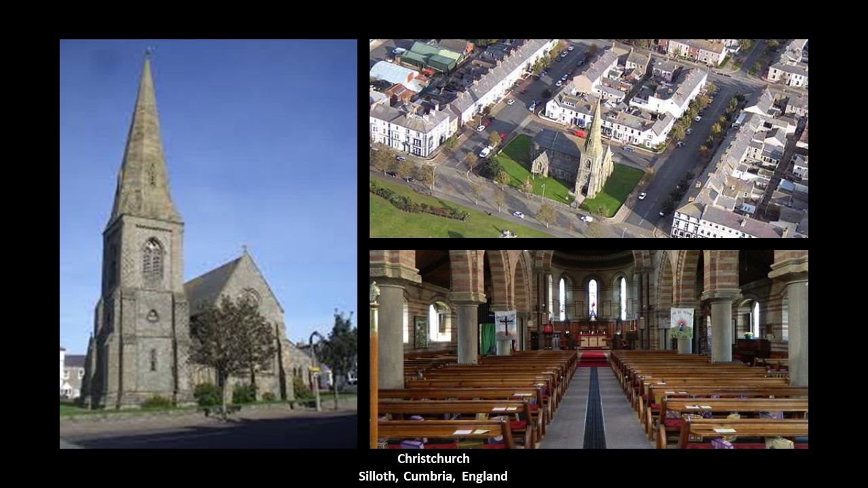
Task: Click the tip of the spire in left photo
Action: (148, 54)
